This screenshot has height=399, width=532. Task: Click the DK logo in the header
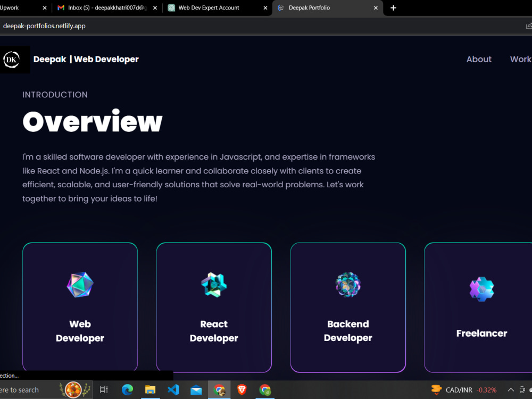pos(11,60)
